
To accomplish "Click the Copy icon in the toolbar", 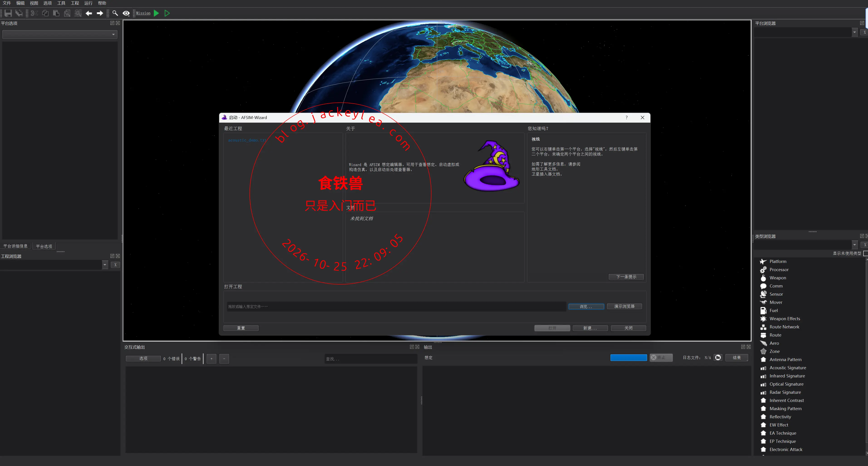I will [x=45, y=13].
